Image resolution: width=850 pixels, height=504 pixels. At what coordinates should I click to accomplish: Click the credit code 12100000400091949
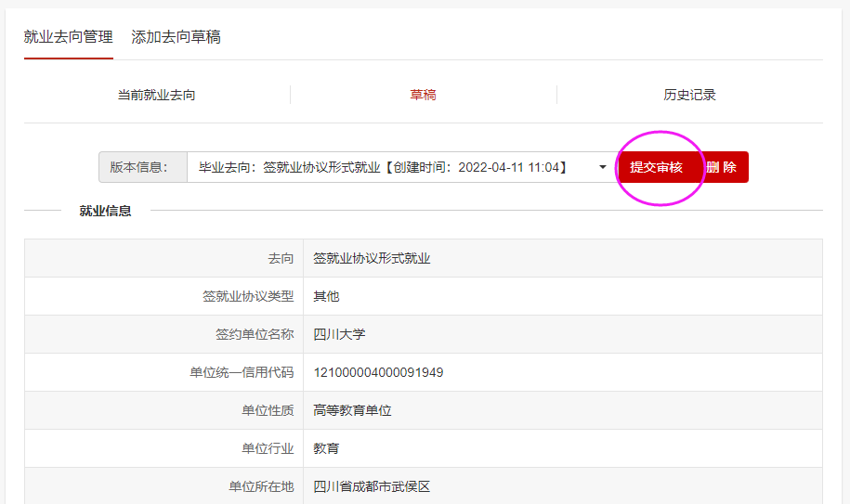tap(378, 372)
